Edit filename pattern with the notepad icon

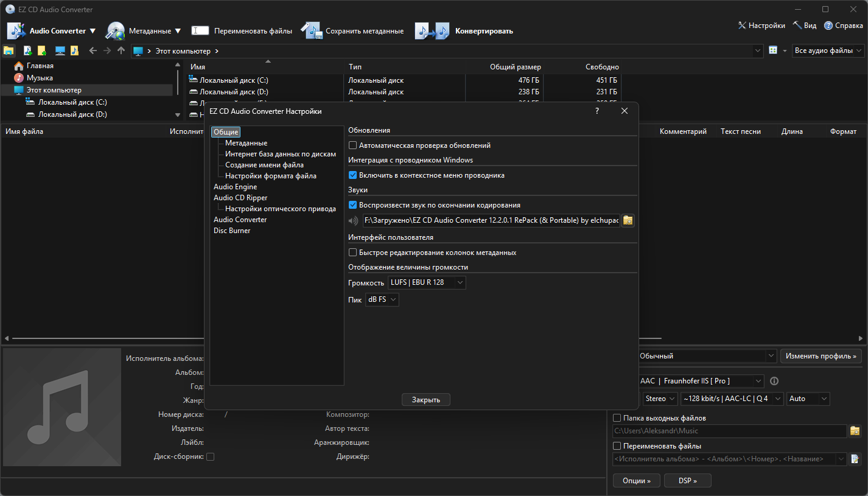(855, 459)
